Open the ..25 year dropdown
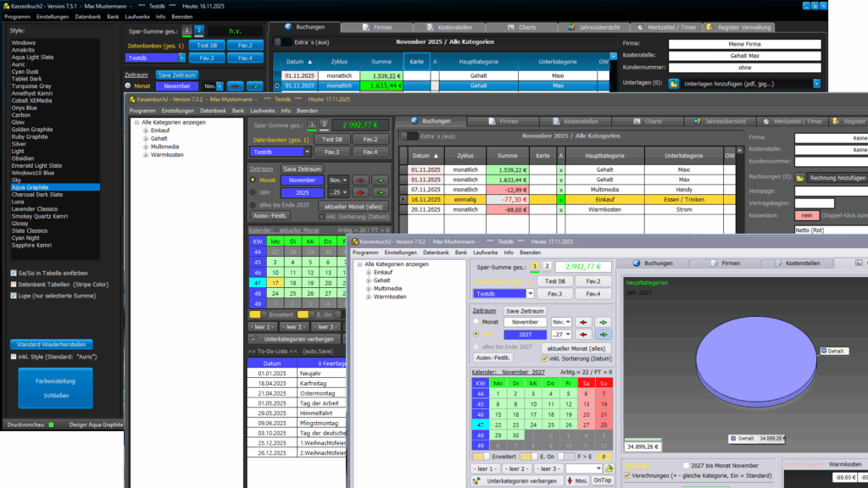 [x=339, y=192]
